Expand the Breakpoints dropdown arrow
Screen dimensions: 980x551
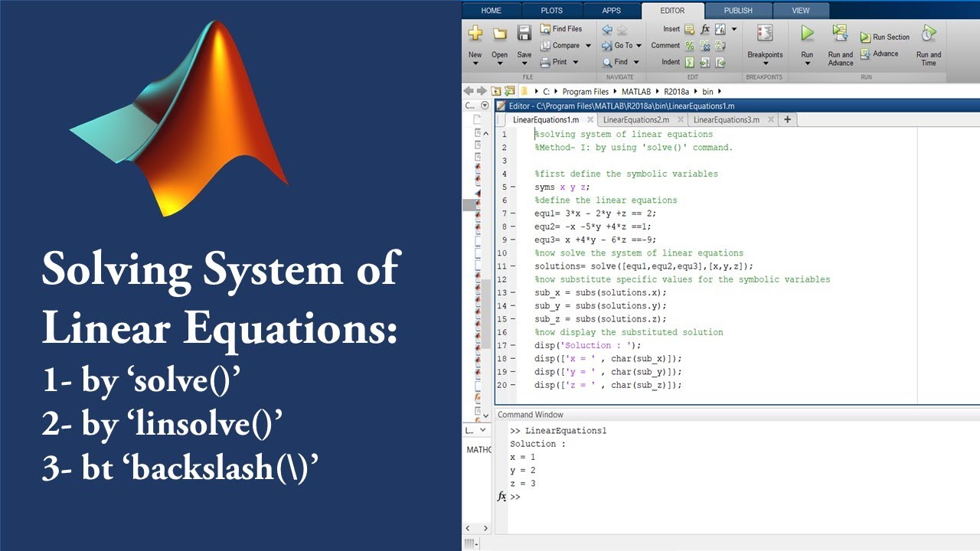(765, 64)
